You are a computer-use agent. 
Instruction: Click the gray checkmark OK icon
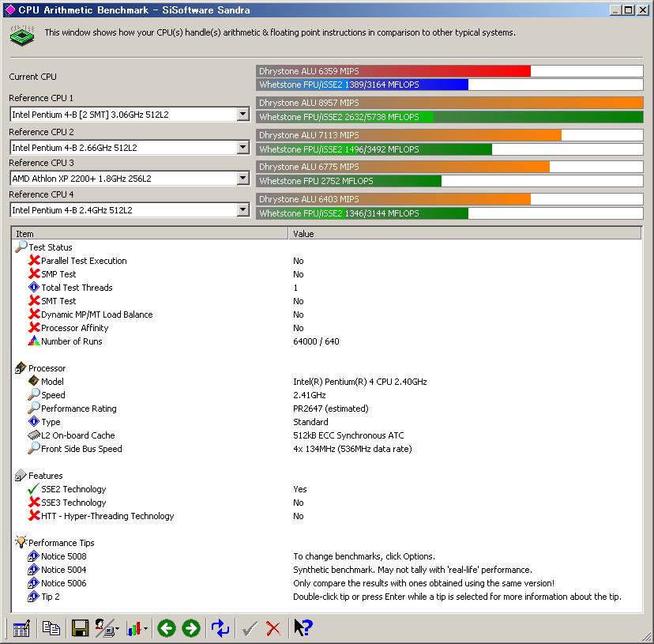click(x=250, y=628)
